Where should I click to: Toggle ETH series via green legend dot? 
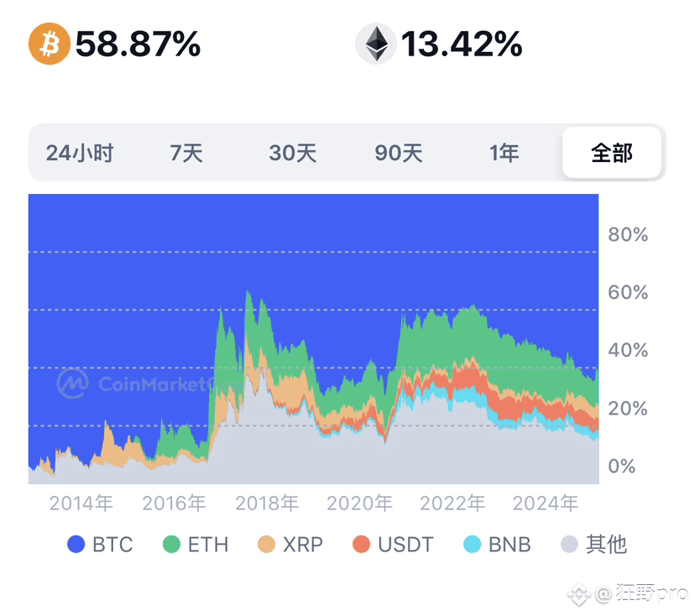171,544
